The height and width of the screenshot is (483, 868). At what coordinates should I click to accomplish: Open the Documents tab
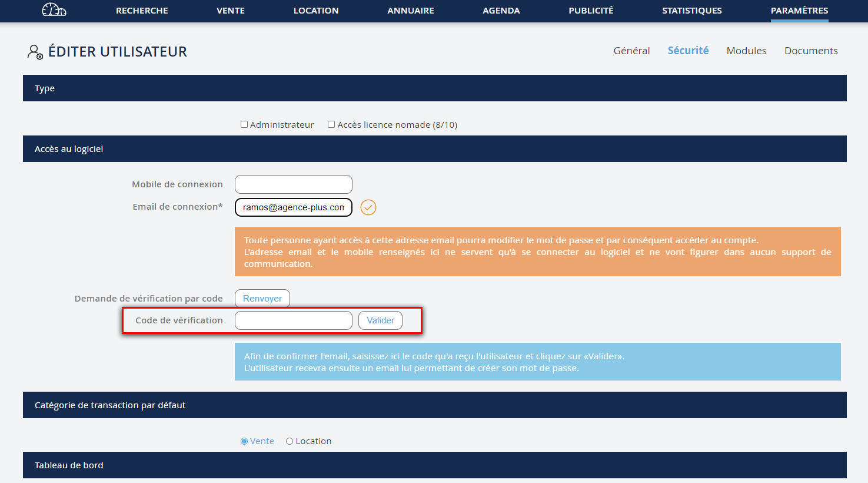point(811,51)
